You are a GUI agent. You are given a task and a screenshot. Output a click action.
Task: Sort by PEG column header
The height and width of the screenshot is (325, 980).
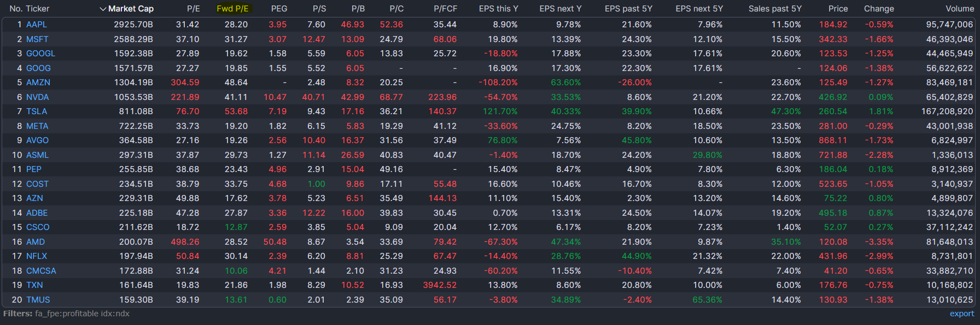tap(279, 9)
